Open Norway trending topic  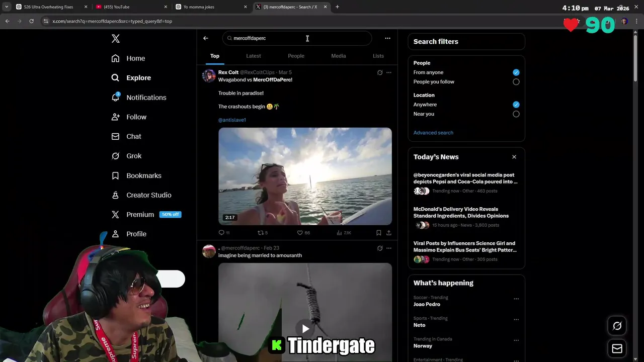(x=423, y=346)
